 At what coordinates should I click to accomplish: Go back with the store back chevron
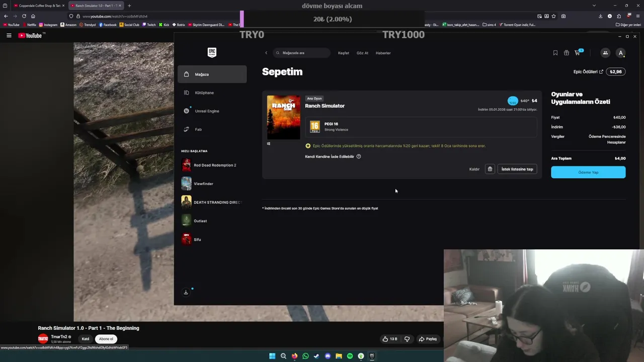pos(266,53)
